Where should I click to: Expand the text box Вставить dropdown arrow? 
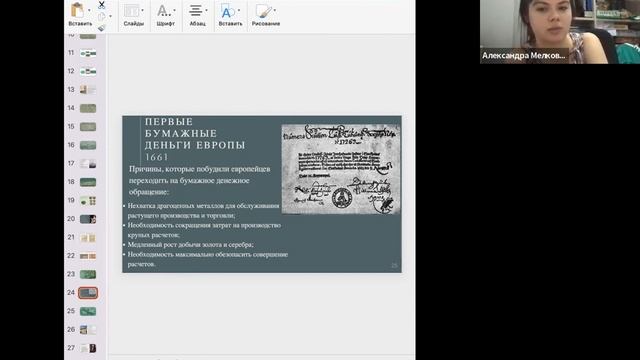click(x=239, y=10)
